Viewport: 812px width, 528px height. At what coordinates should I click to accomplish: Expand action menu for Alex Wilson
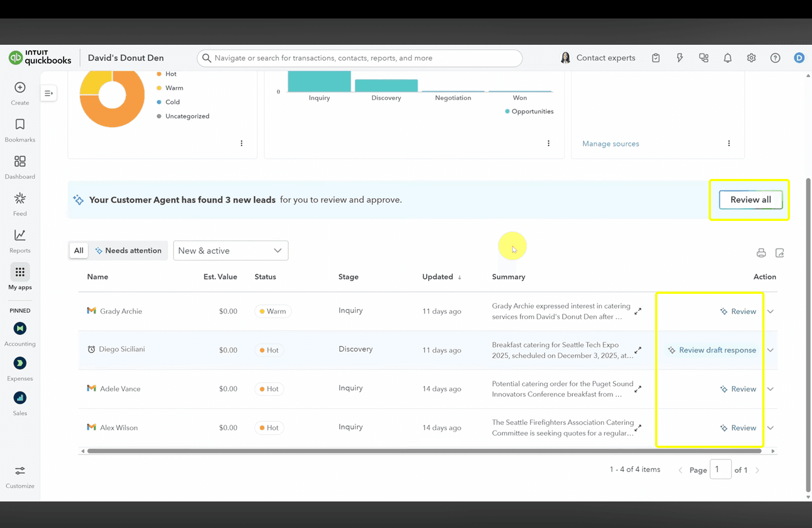pos(771,428)
